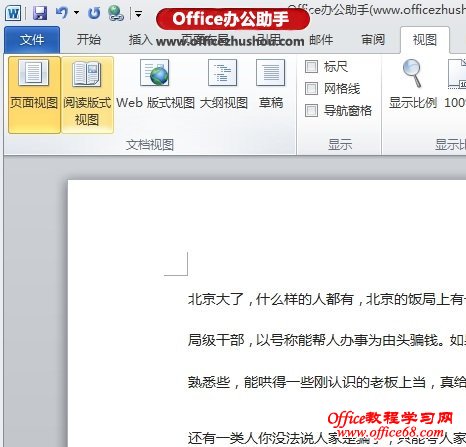Enable the 网格线 (Gridlines) checkbox
This screenshot has height=447, width=466.
pyautogui.click(x=311, y=89)
